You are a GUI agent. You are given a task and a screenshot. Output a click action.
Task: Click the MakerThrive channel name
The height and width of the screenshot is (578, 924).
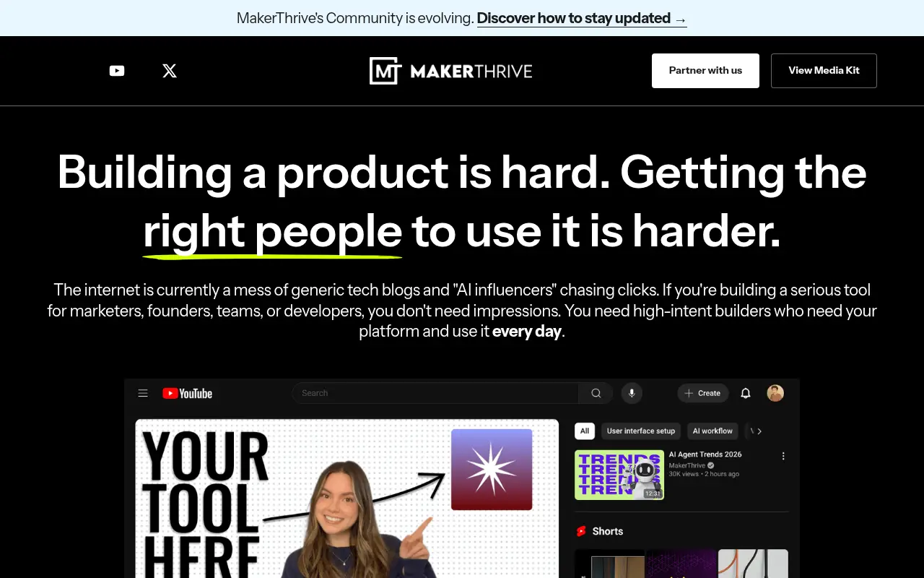pyautogui.click(x=687, y=465)
